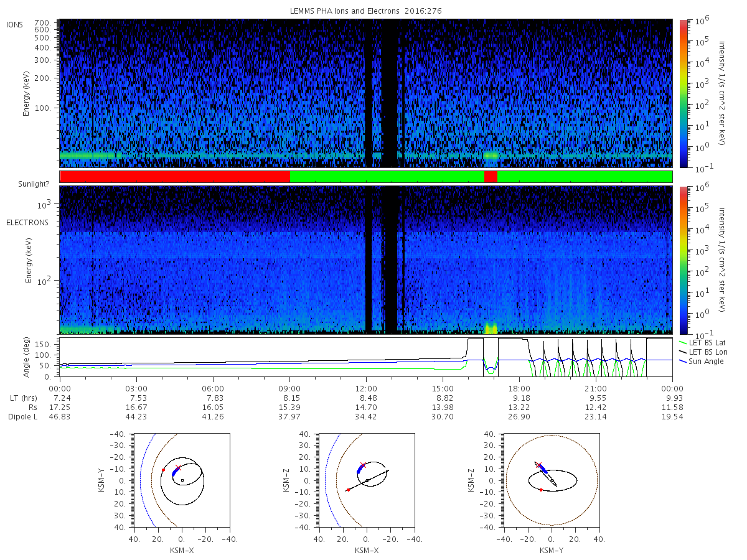This screenshot has width=747, height=560.
Task: Select the Rs value "13.22"
Action: [519, 407]
